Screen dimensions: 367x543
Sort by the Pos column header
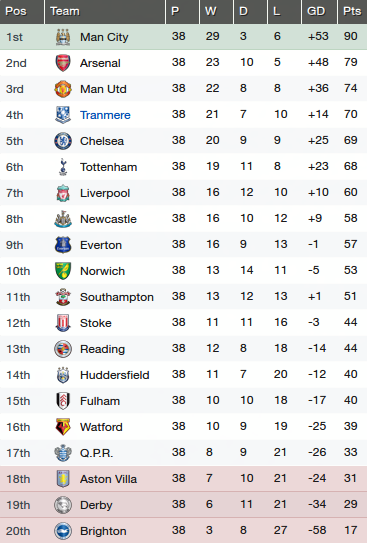click(x=16, y=11)
